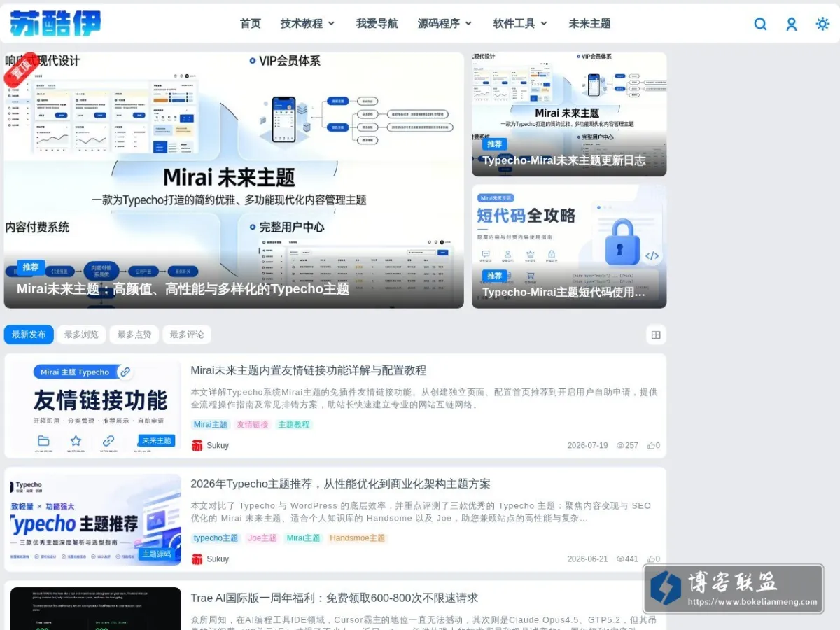Click views icon showing 257
Image resolution: width=840 pixels, height=630 pixels.
coord(620,445)
